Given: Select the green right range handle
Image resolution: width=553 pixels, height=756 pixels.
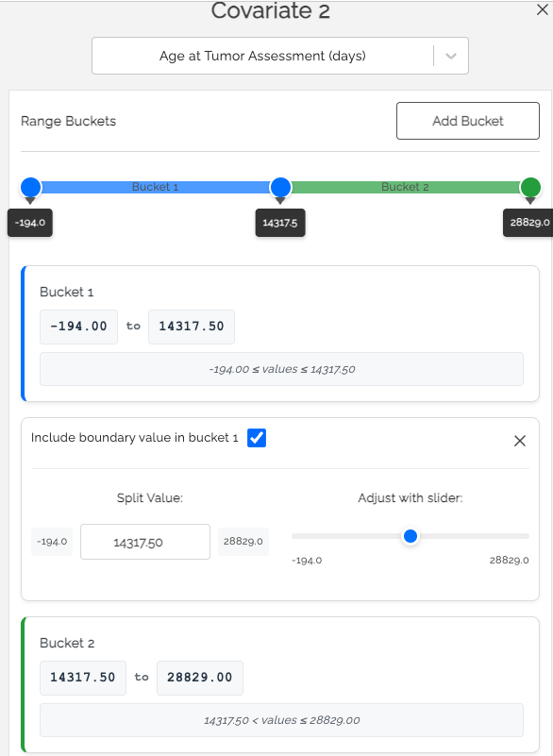Looking at the screenshot, I should tap(530, 187).
